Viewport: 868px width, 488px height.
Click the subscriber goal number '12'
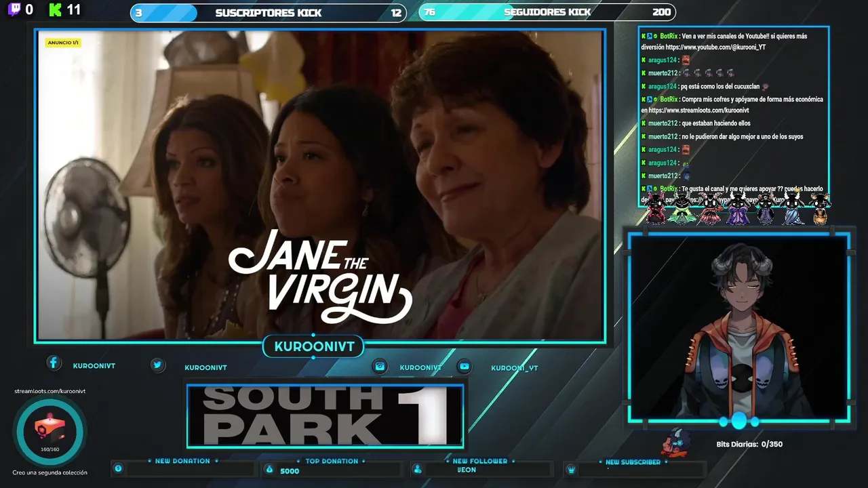(x=396, y=13)
